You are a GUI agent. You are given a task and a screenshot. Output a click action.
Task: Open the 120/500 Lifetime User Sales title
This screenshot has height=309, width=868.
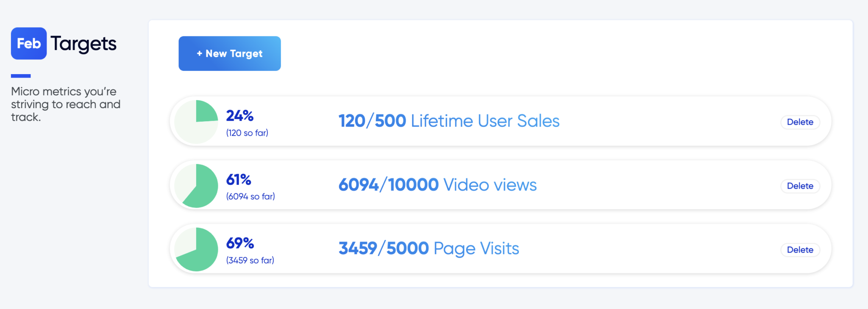tap(449, 121)
